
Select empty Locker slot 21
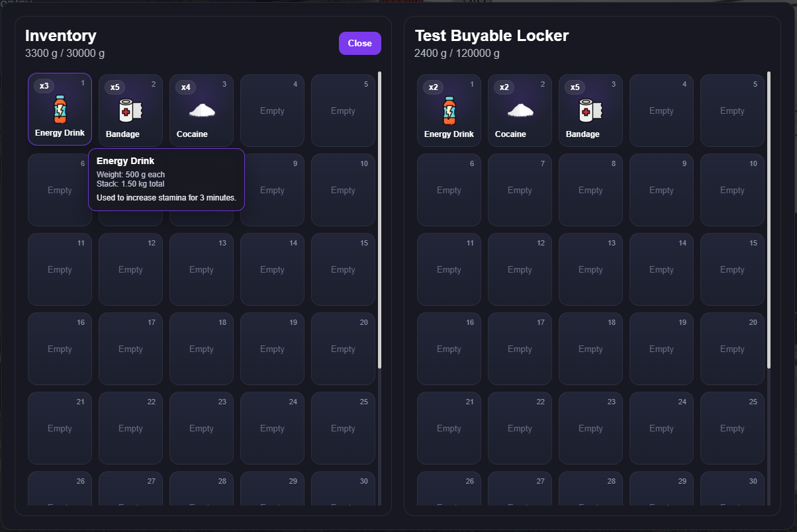449,428
